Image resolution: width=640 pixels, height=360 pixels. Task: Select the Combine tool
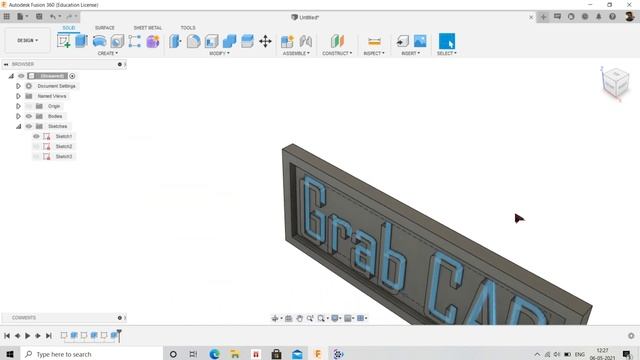(229, 41)
